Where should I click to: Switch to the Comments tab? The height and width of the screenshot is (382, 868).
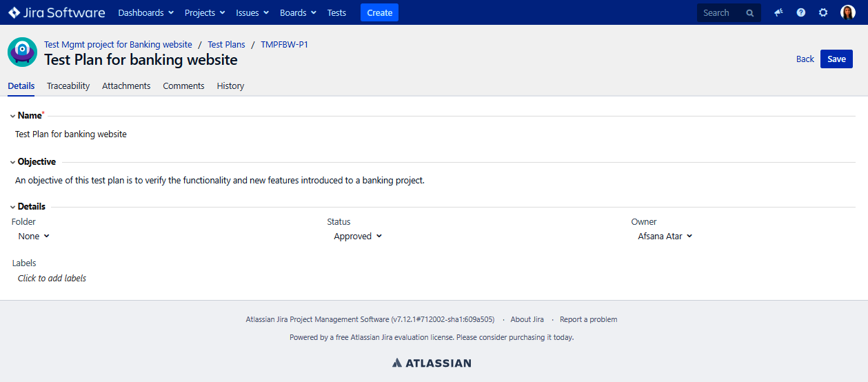(x=183, y=86)
